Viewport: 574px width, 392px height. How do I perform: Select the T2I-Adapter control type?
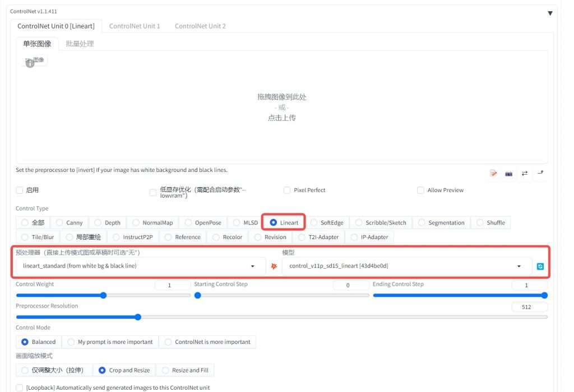[x=319, y=237]
